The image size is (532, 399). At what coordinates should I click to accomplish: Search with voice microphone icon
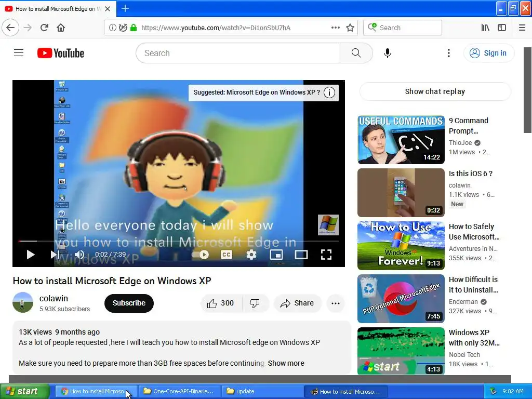[x=388, y=53]
